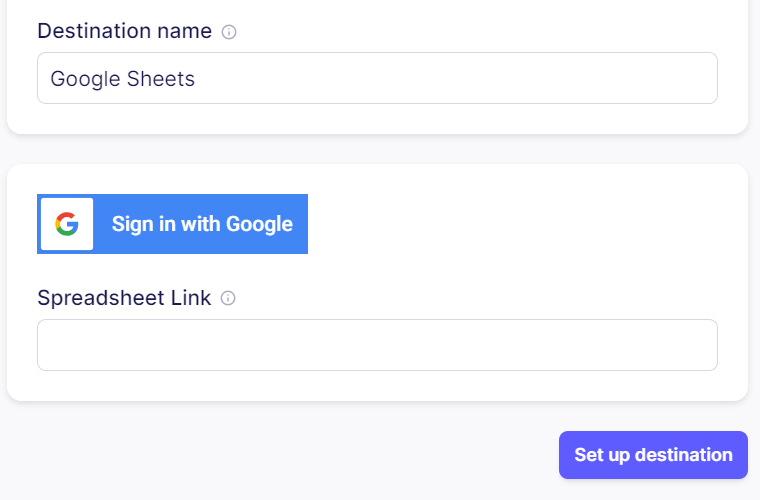The height and width of the screenshot is (500, 760).
Task: Place cursor in the Spreadsheet Link text box
Action: coord(377,345)
